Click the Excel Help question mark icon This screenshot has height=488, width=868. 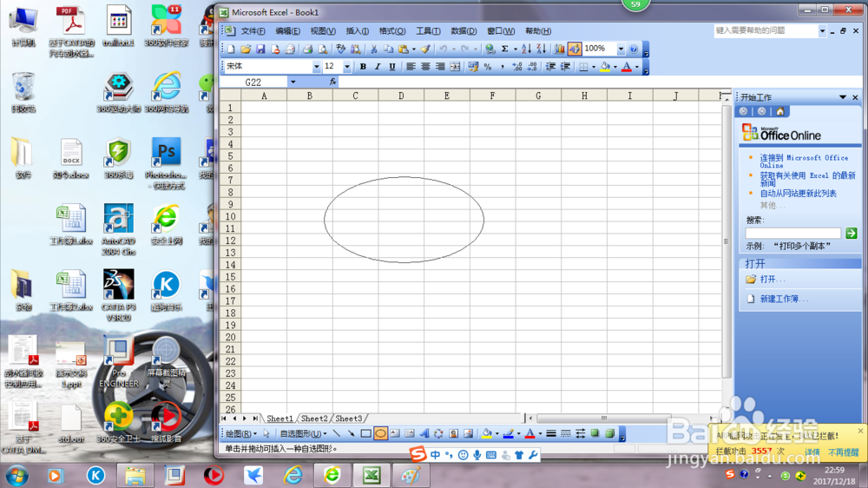634,49
